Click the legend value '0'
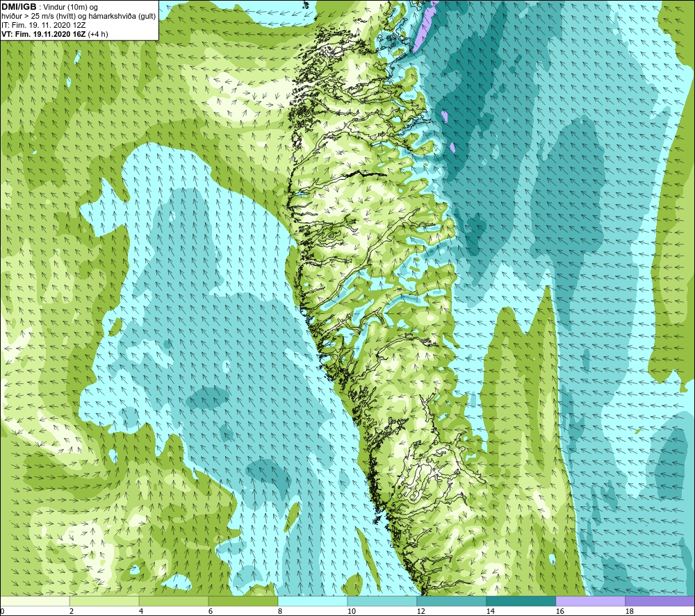Image resolution: width=695 pixels, height=616 pixels. point(2,612)
